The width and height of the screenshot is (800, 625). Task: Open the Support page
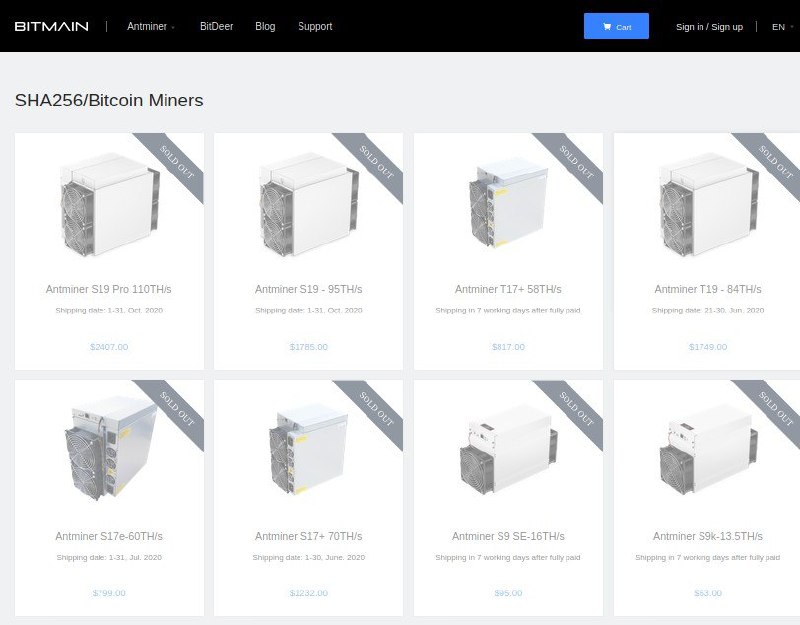tap(315, 27)
